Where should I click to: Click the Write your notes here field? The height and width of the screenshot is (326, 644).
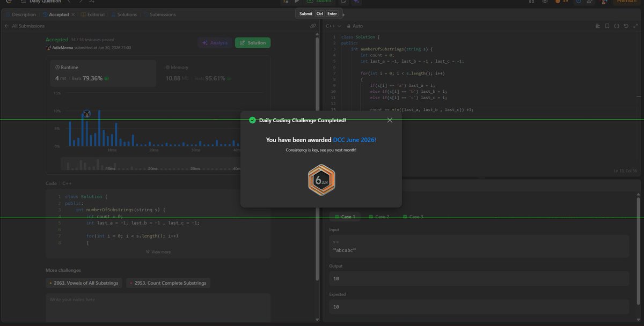[x=158, y=308]
